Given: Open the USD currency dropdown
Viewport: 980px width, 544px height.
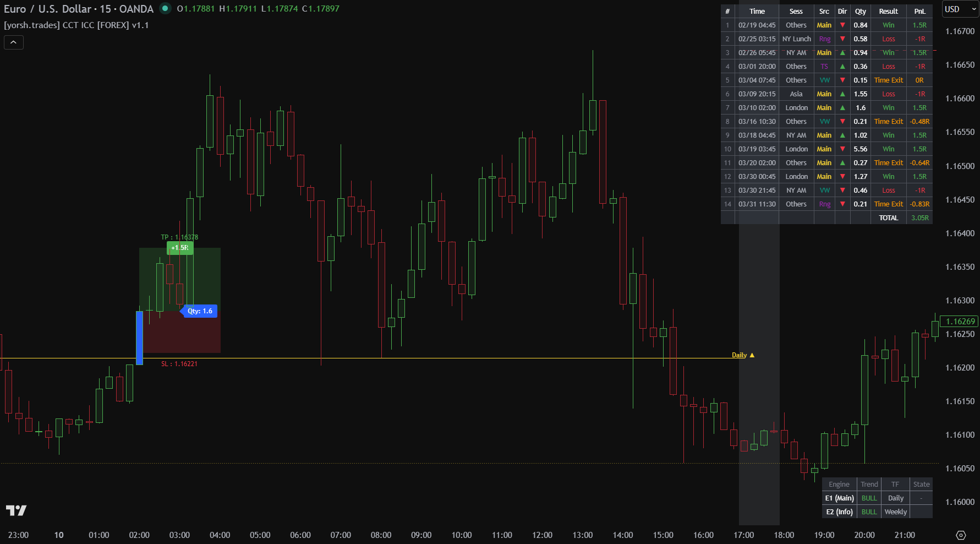Looking at the screenshot, I should pyautogui.click(x=960, y=9).
